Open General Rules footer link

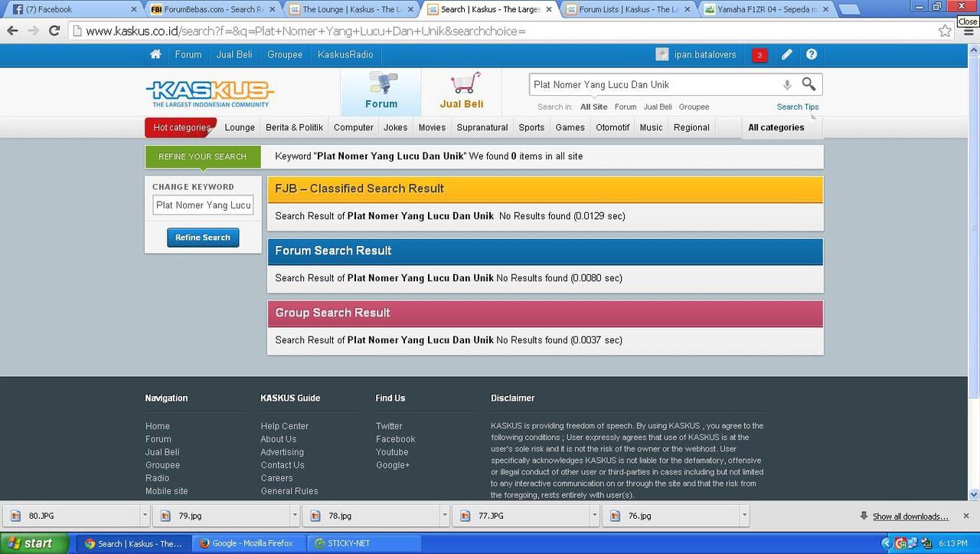point(289,491)
